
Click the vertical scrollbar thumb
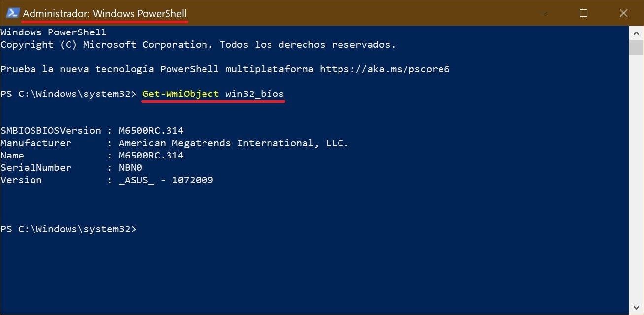click(636, 48)
